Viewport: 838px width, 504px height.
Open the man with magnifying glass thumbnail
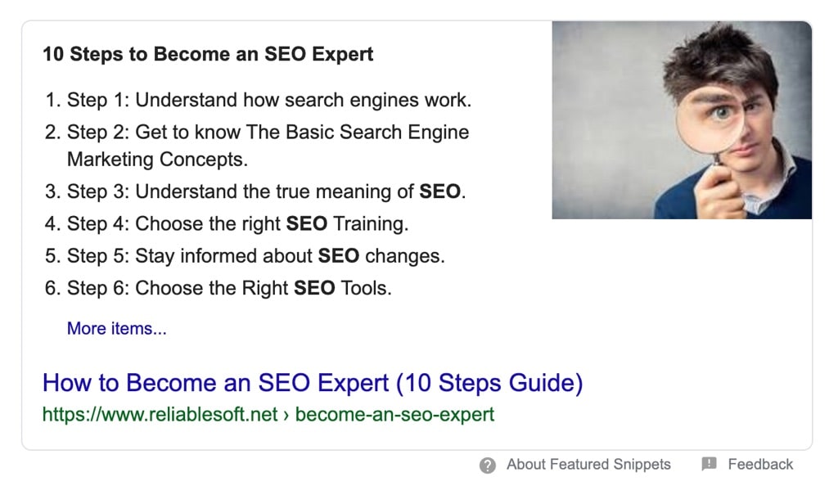pos(681,119)
